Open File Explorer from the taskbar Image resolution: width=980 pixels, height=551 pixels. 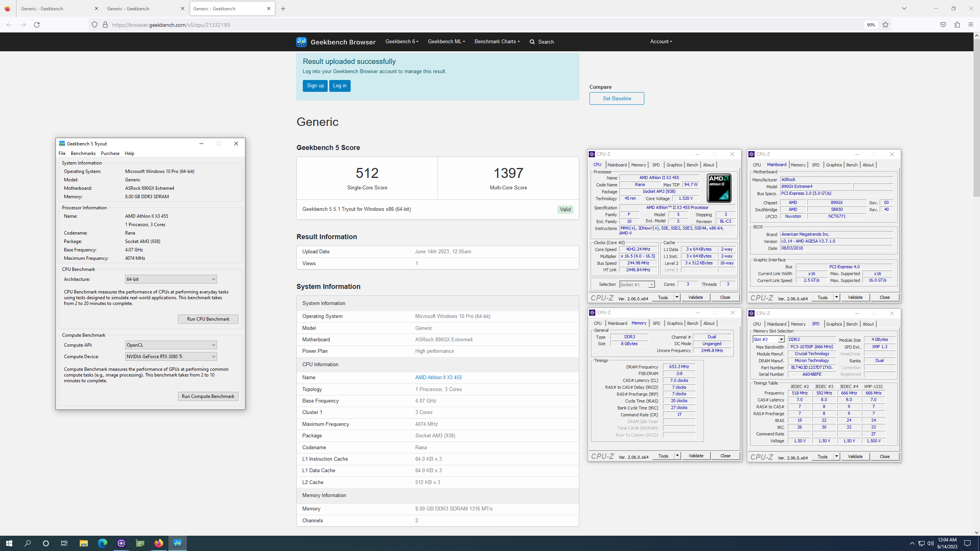[x=83, y=543]
